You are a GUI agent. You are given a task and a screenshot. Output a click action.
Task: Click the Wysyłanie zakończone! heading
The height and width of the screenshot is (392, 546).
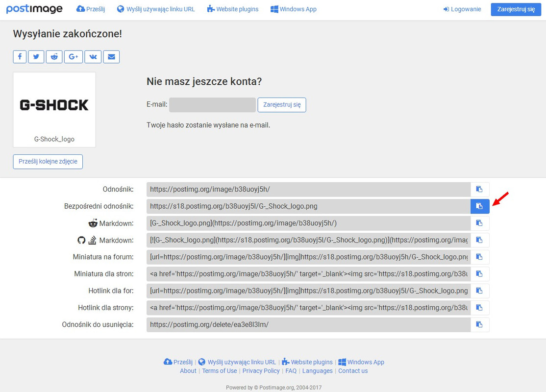68,34
